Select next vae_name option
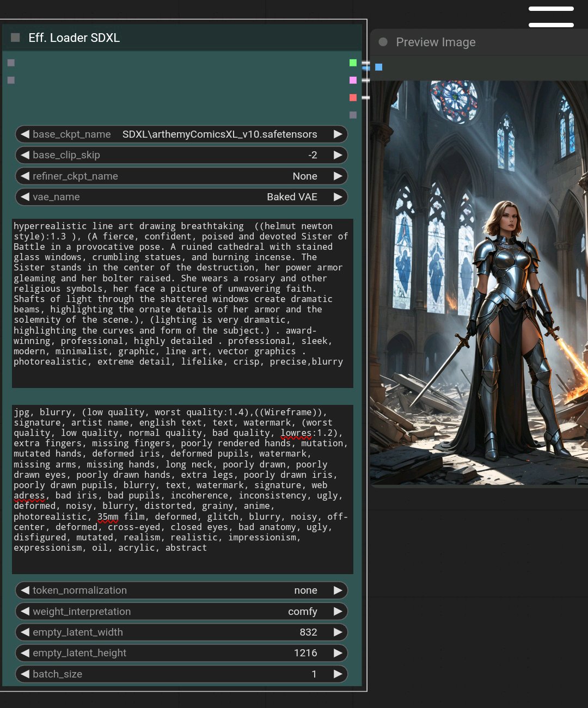Screen dimensions: 588x708 point(338,197)
